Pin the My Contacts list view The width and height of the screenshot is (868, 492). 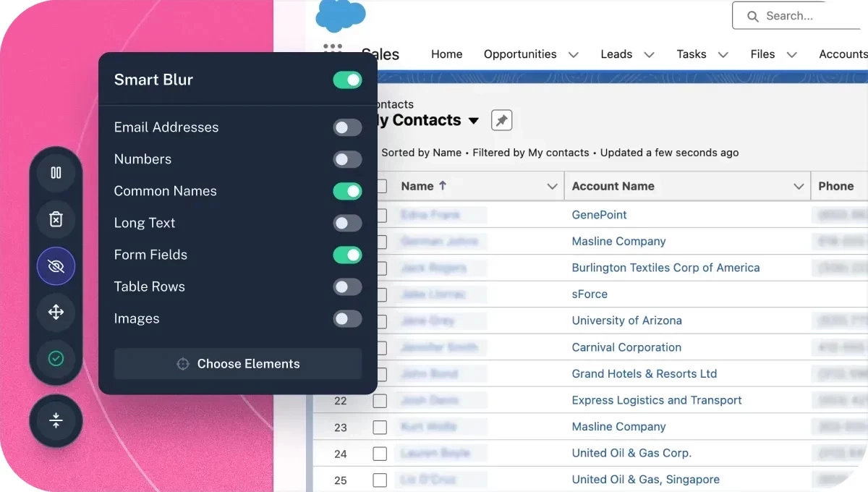501,120
